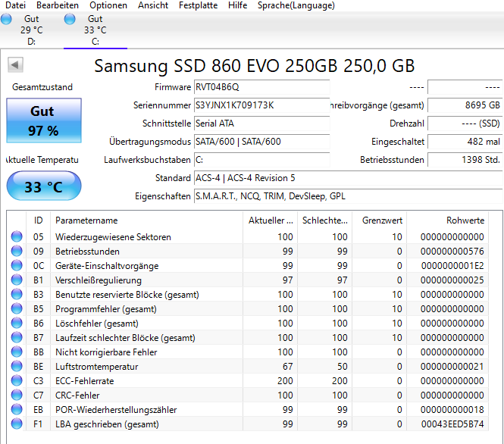Select the Benutzte reservierte Blöcke (gesamt) text
504x444 pixels.
(127, 295)
